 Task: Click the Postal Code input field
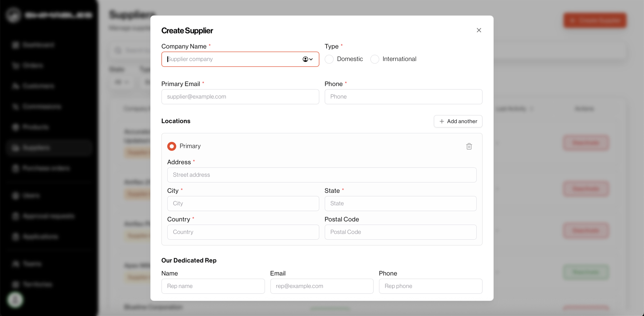pyautogui.click(x=401, y=232)
